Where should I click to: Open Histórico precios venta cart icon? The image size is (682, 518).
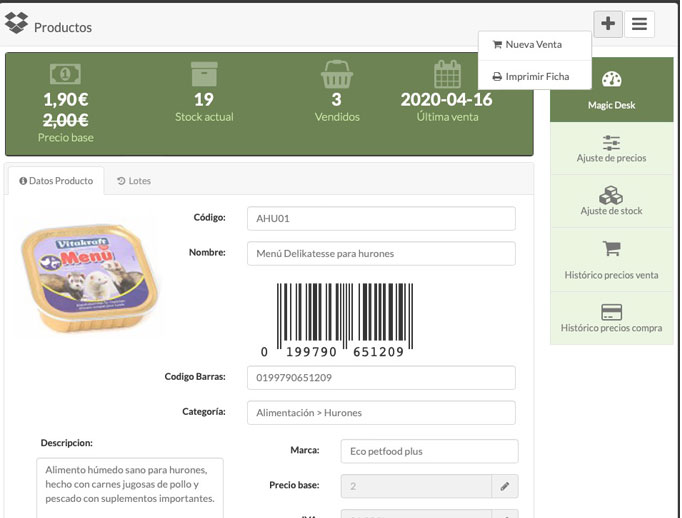[x=611, y=249]
